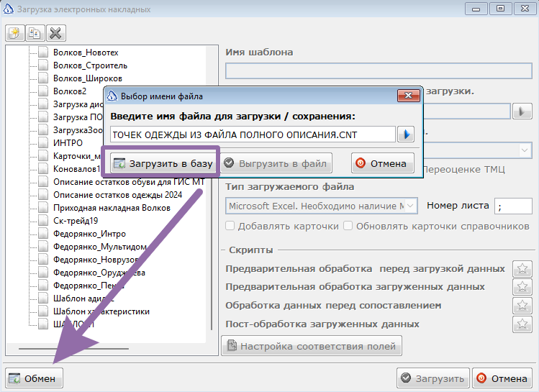Select Описание остатков одежды 2024 template
Screen dimensions: 539x392
point(117,195)
